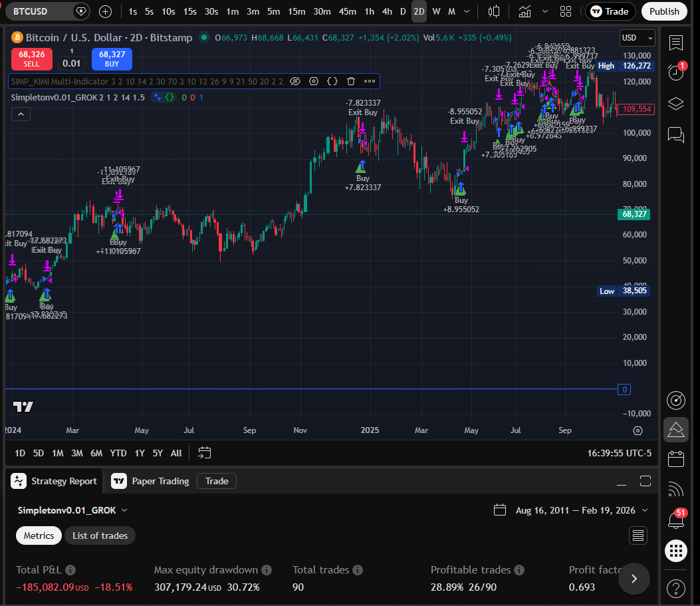
Task: Switch to the List of trades tab
Action: [x=100, y=535]
